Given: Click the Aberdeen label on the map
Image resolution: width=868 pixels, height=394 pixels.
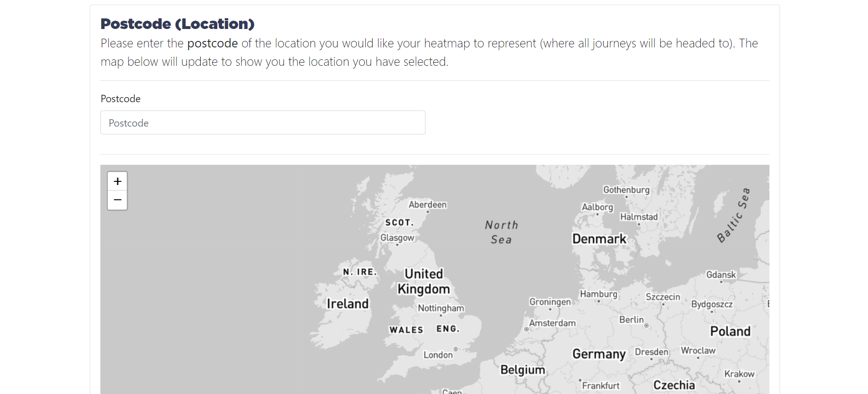Looking at the screenshot, I should [x=427, y=204].
